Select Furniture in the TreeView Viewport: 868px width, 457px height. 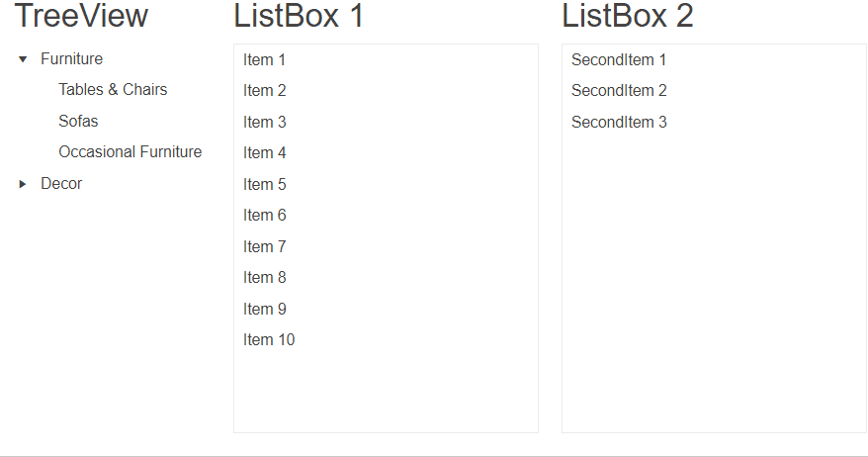(x=71, y=59)
